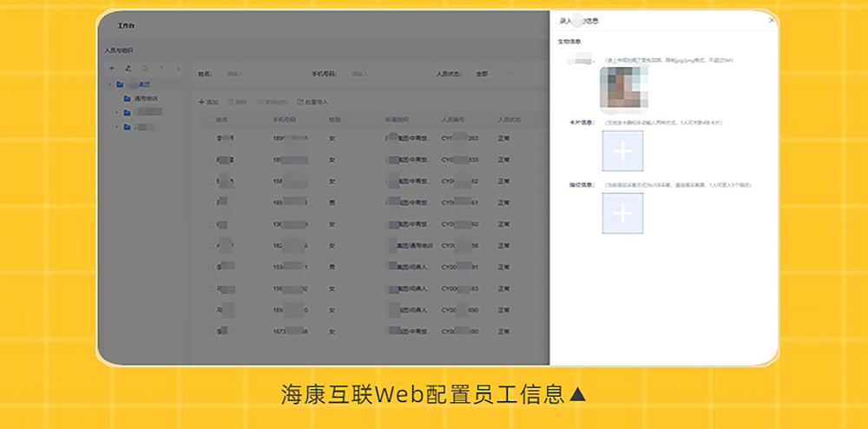Click the uploaded face photo thumbnail

tap(624, 87)
